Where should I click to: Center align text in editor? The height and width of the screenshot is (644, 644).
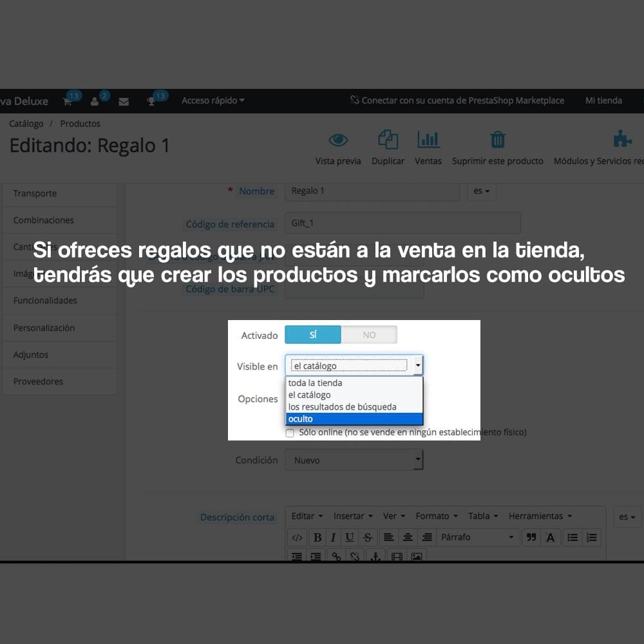[x=408, y=537]
